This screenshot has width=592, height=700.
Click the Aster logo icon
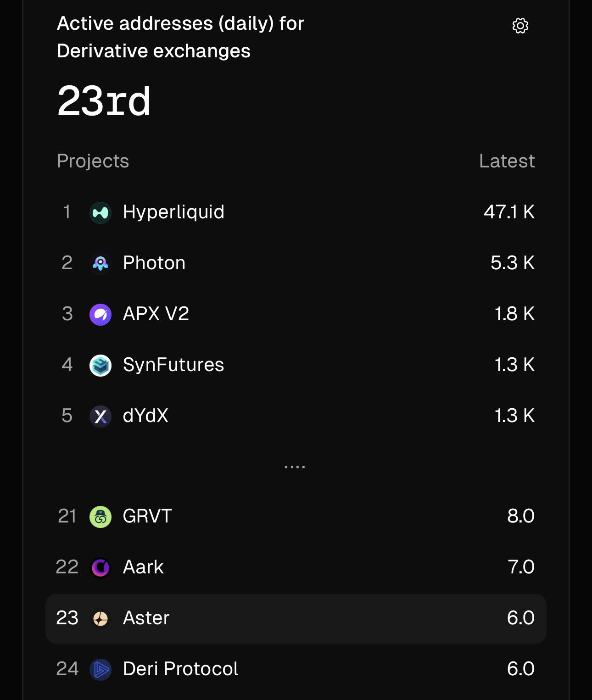tap(101, 619)
